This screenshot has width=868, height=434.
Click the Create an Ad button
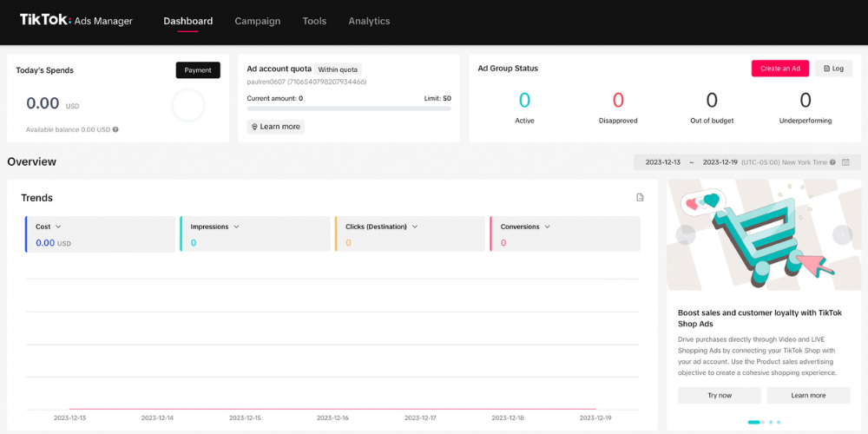(x=780, y=69)
